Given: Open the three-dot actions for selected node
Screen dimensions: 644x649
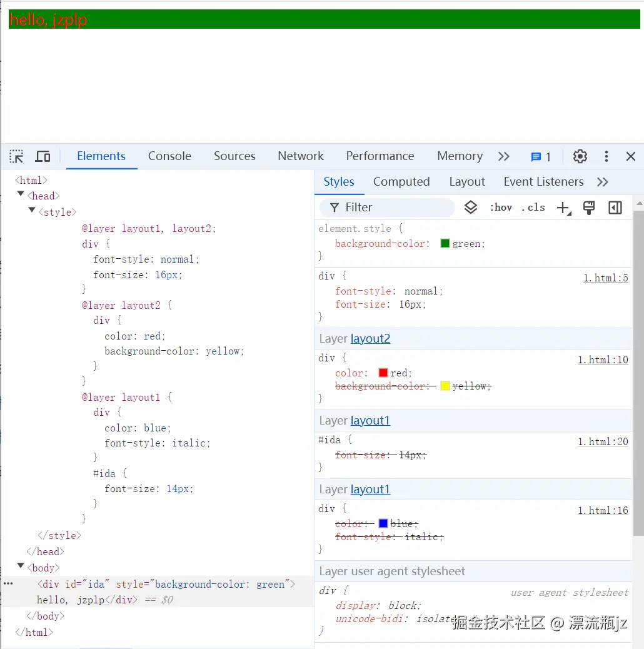Looking at the screenshot, I should pos(8,583).
